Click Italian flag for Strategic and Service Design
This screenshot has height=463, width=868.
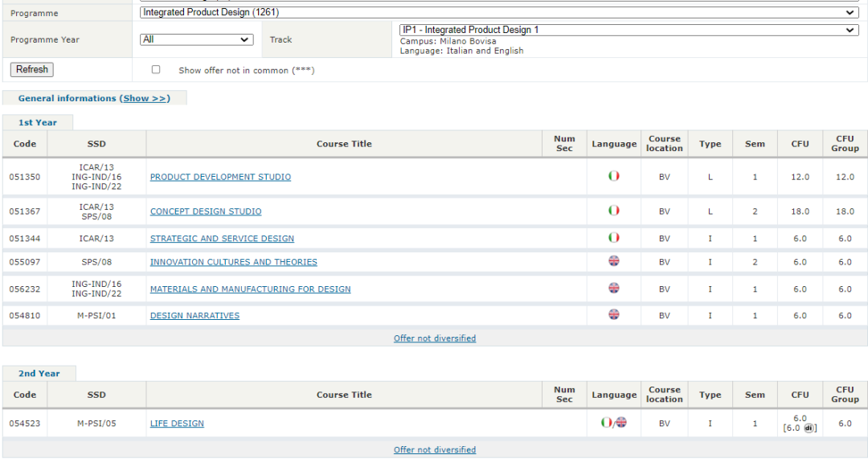click(x=613, y=238)
